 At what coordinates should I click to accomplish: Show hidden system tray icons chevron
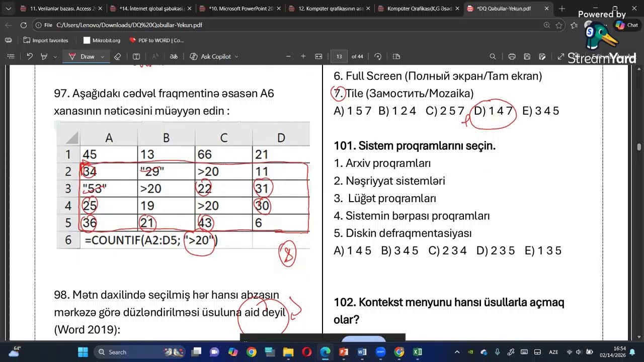[x=457, y=352]
